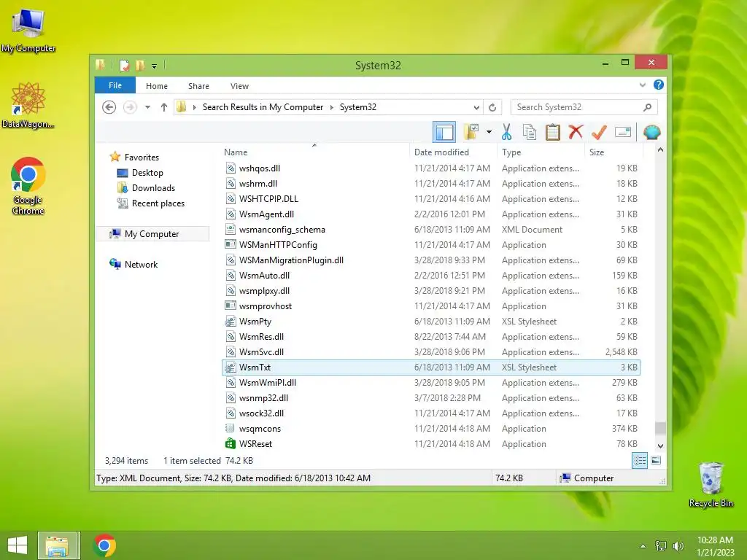Select Downloads in the navigation pane
This screenshot has width=747, height=560.
(153, 187)
